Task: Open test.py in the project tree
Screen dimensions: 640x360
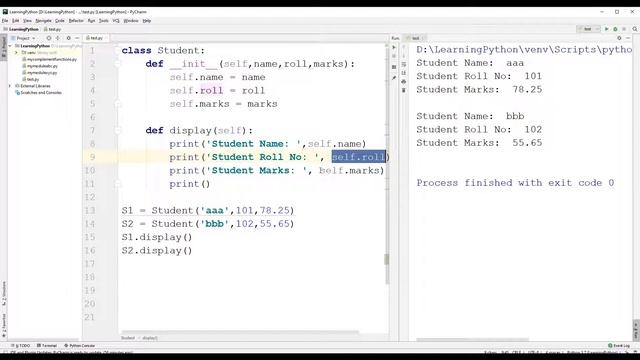Action: pyautogui.click(x=31, y=79)
